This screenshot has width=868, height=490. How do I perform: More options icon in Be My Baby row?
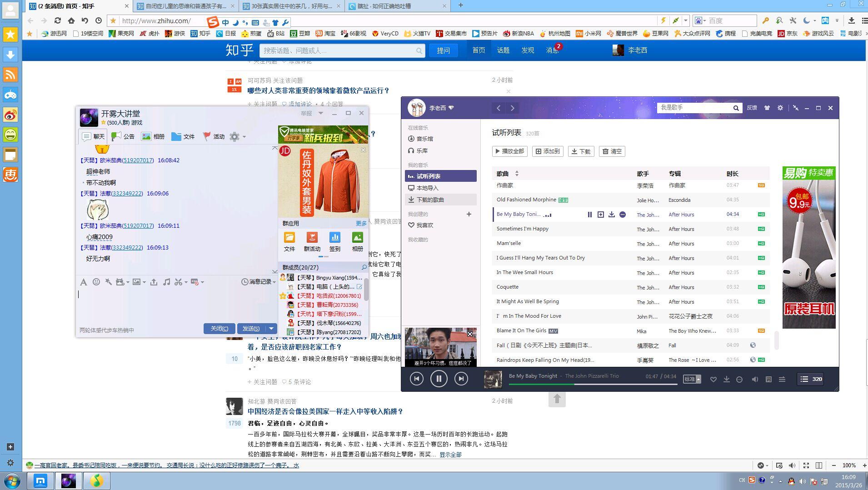(x=623, y=215)
